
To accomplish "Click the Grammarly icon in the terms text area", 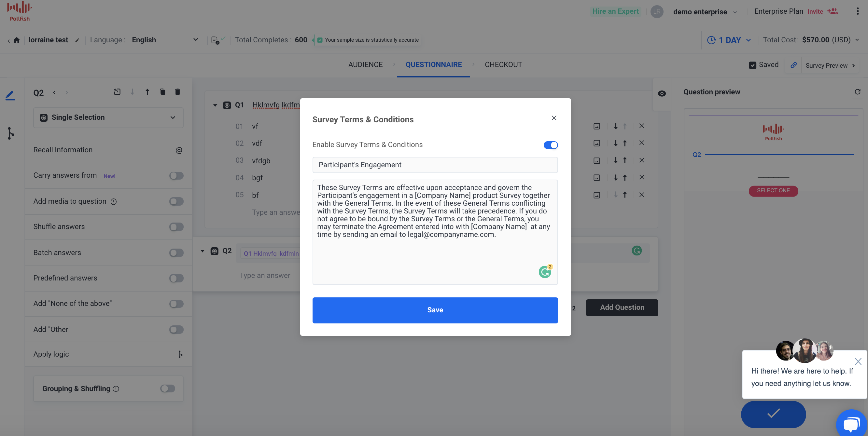I will (544, 272).
